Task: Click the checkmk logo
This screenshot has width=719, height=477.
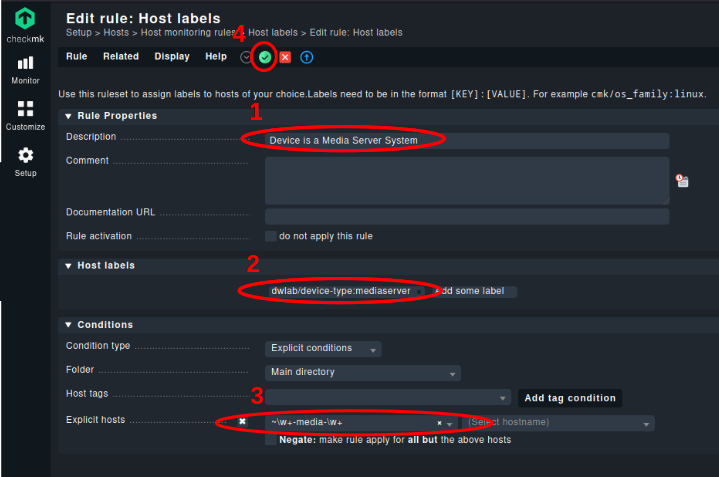Action: 25,26
